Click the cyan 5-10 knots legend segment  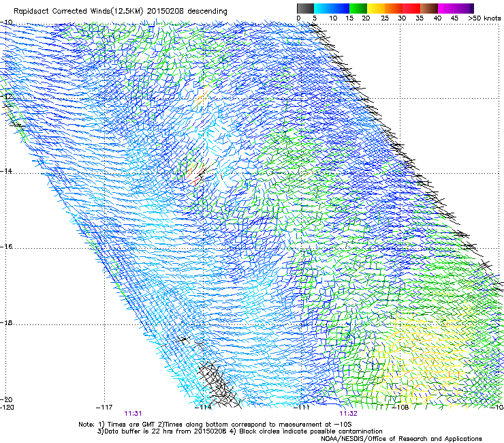(x=323, y=8)
